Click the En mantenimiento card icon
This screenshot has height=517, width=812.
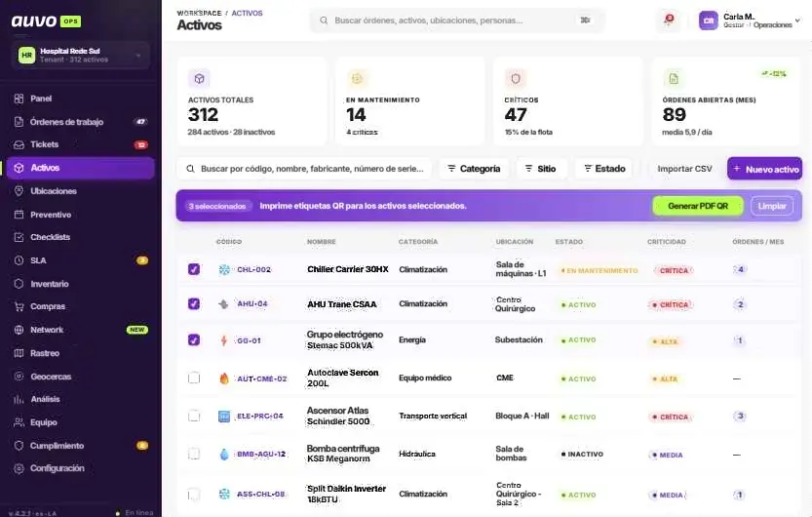[x=357, y=79]
